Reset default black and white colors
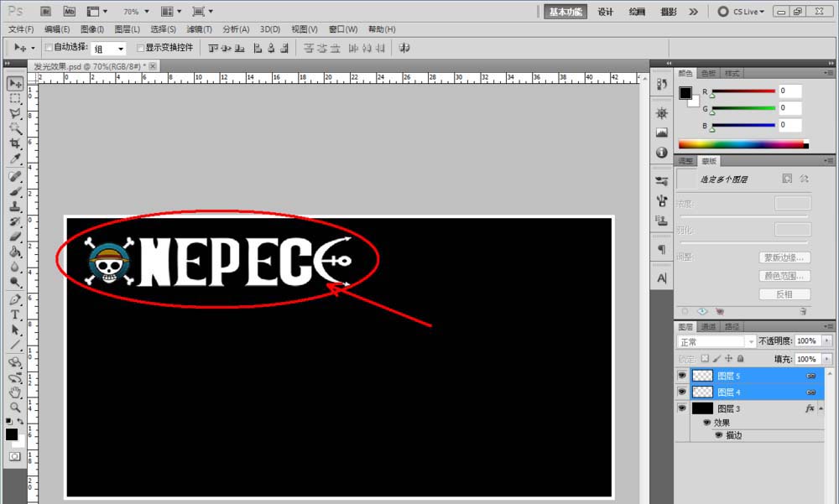Screen dimensions: 839x504 point(9,422)
